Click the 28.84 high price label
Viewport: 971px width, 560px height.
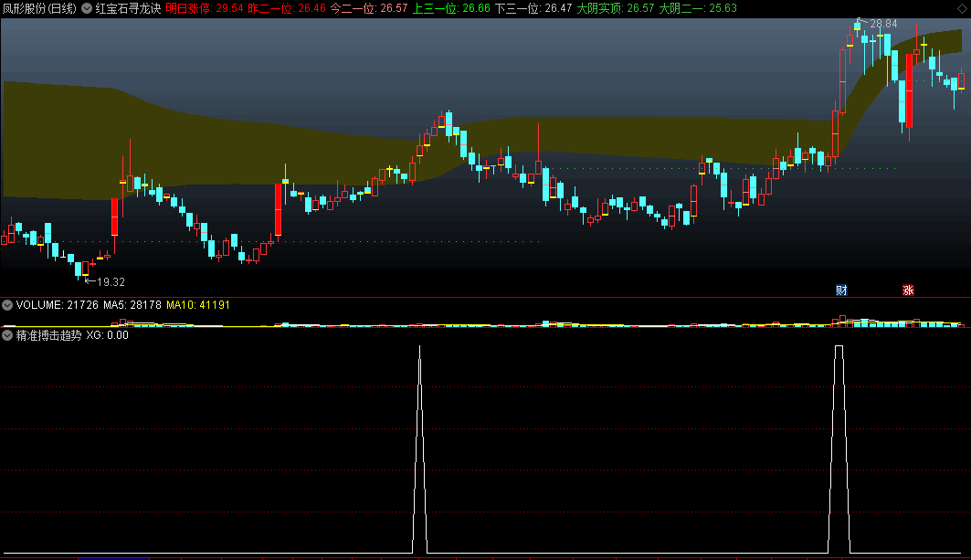[x=883, y=24]
